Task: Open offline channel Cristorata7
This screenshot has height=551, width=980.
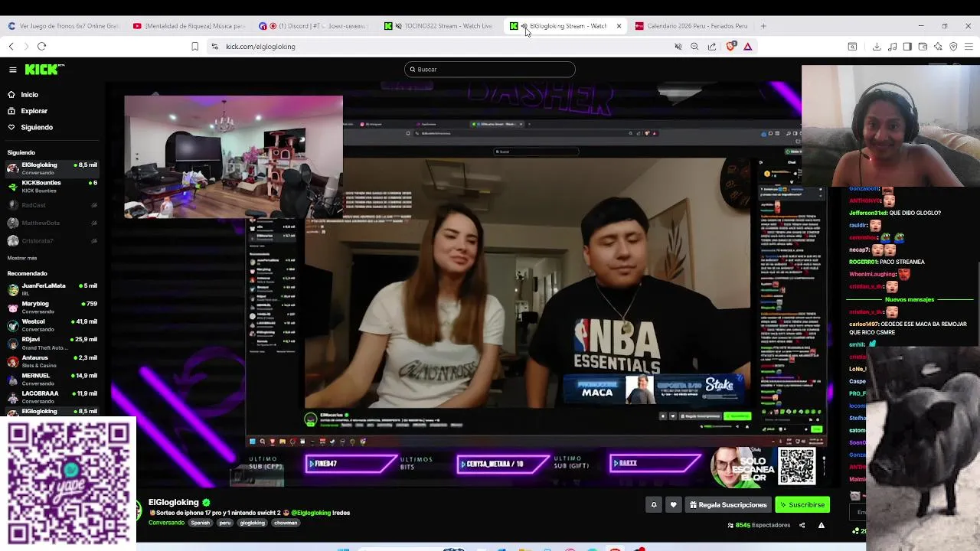Action: (52, 241)
